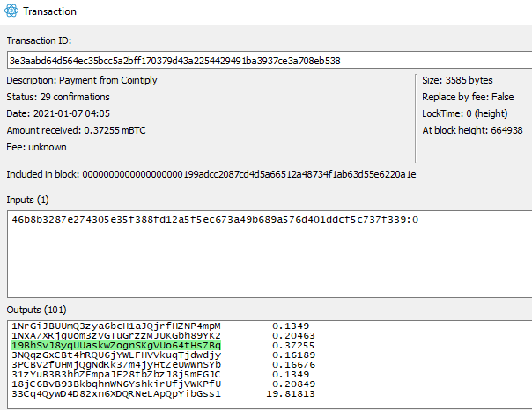The height and width of the screenshot is (410, 532).
Task: Click the Fee: unknown line
Action: tap(36, 147)
